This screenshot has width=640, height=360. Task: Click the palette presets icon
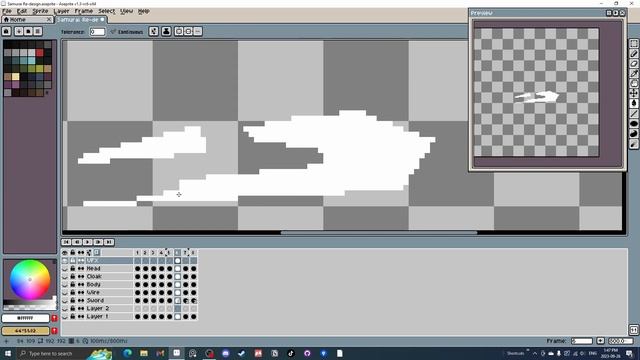click(x=28, y=31)
